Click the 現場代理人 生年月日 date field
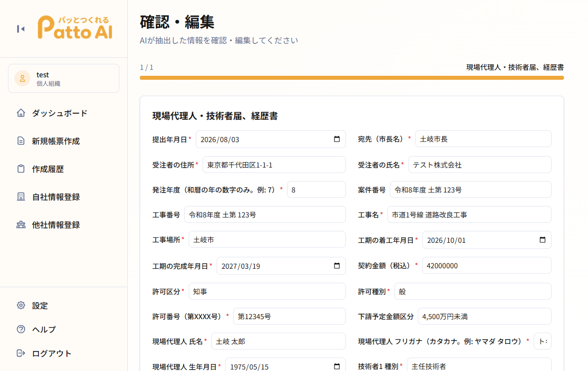Image resolution: width=588 pixels, height=371 pixels. (x=286, y=365)
